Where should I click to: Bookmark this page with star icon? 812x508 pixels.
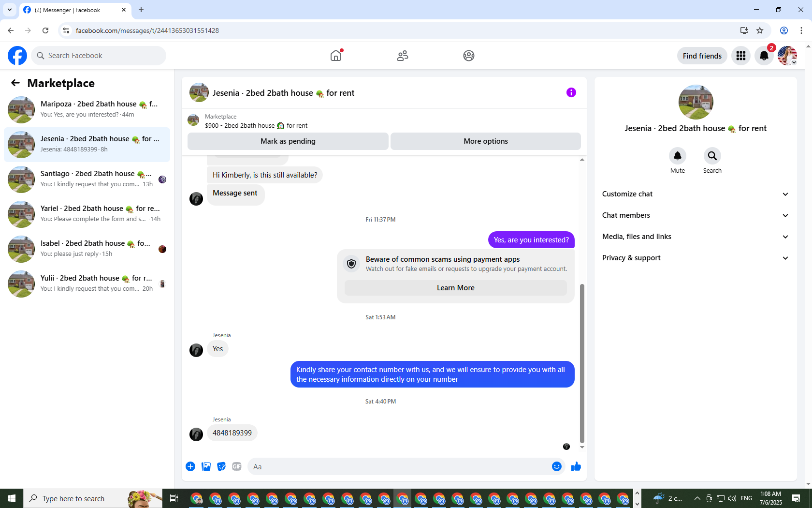pyautogui.click(x=760, y=30)
